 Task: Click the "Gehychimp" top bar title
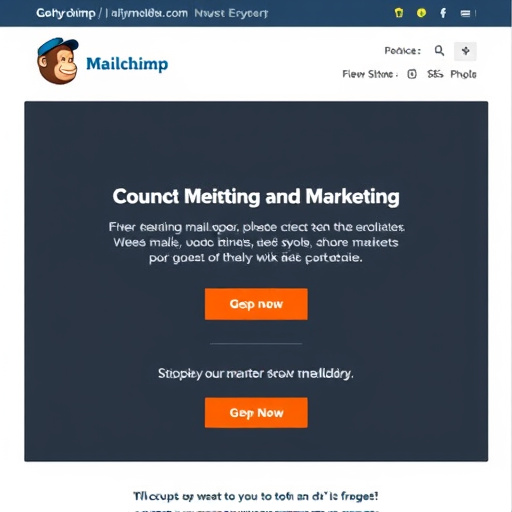tap(66, 13)
